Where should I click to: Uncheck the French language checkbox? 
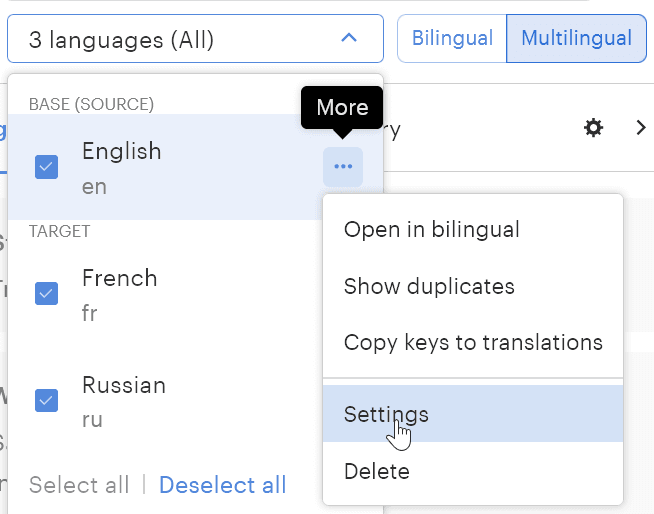[x=46, y=294]
